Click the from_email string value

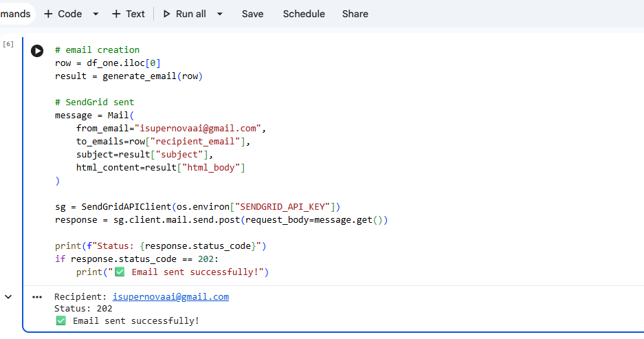198,128
